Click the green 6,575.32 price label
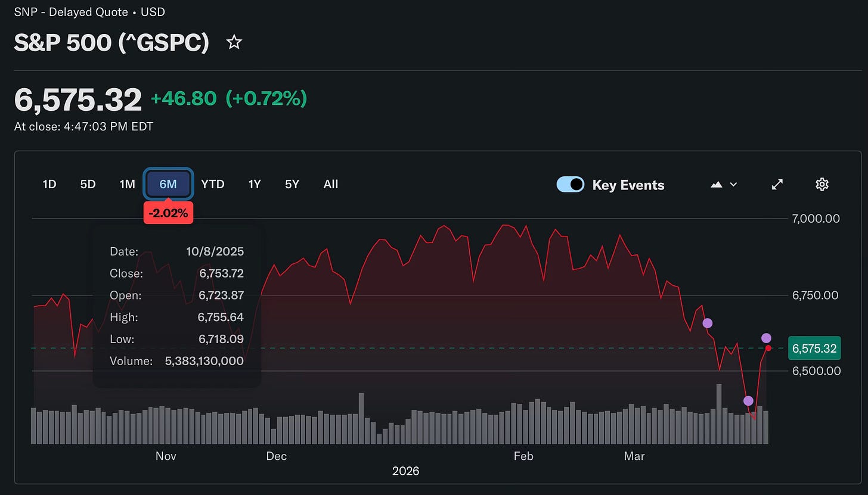This screenshot has width=868, height=495. [814, 348]
